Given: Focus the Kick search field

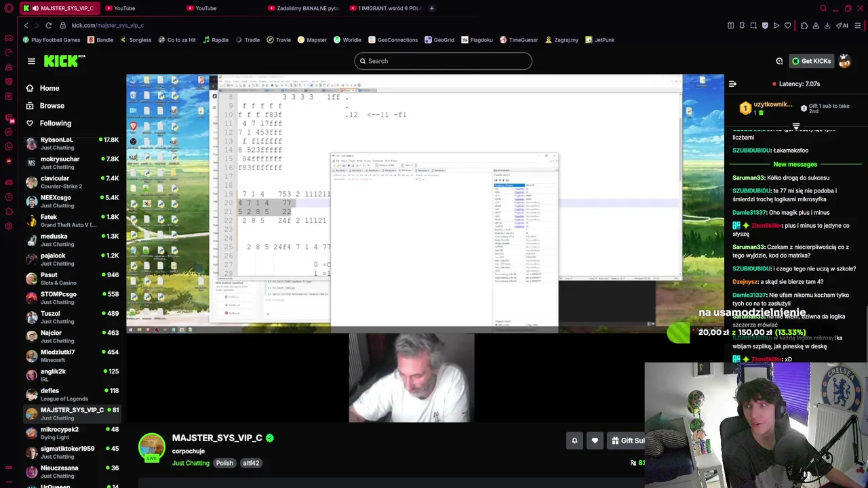Looking at the screenshot, I should click(443, 61).
